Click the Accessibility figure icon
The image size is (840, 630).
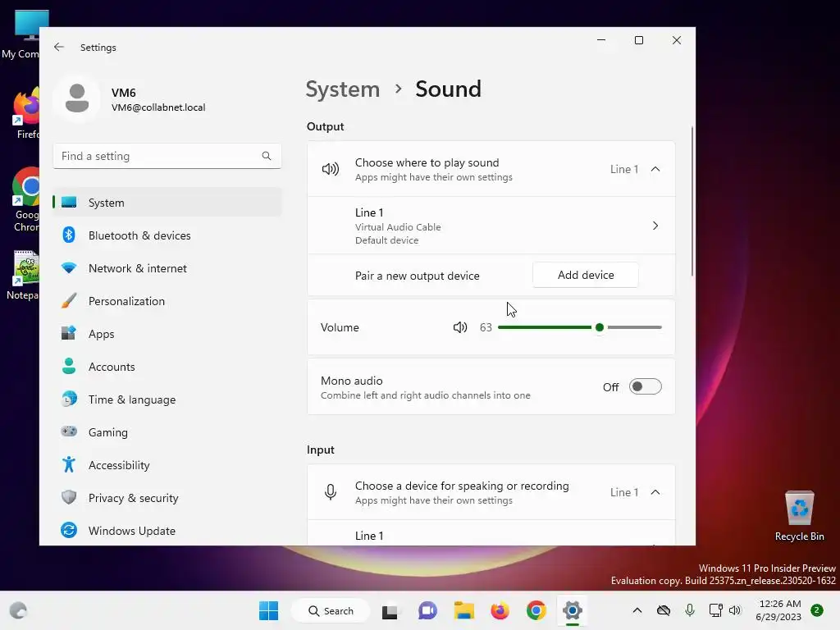pos(69,464)
